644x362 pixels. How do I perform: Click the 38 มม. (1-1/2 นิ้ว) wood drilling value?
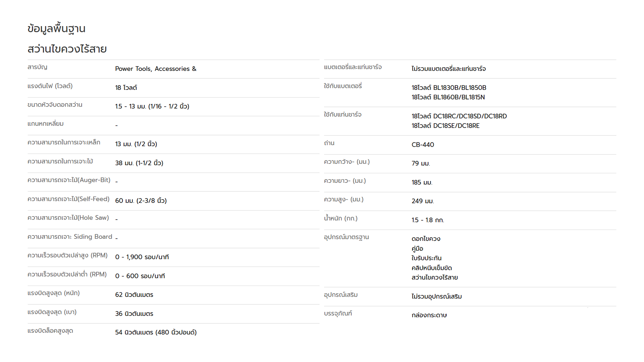coord(139,163)
